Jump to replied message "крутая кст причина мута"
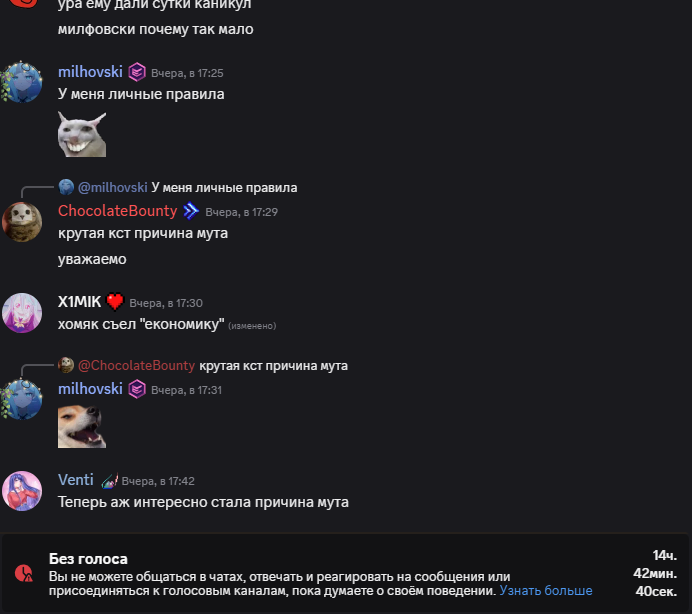This screenshot has height=614, width=692. (x=273, y=365)
